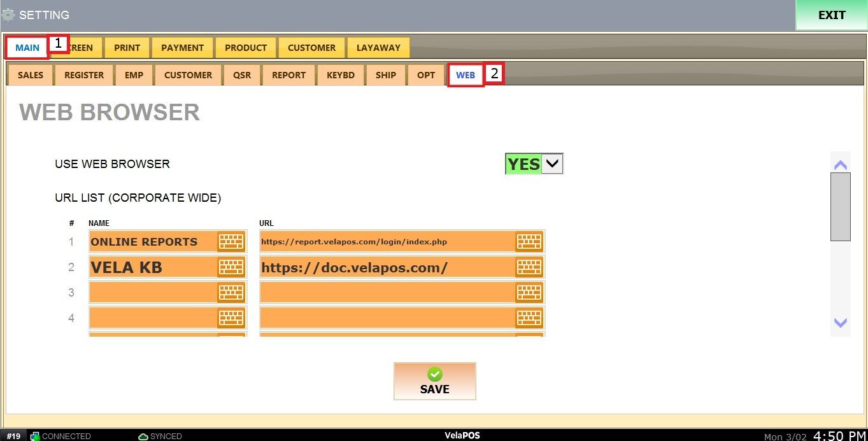Screen dimensions: 868x441
Task: Go to the KEYBD sub-tab
Action: click(341, 75)
